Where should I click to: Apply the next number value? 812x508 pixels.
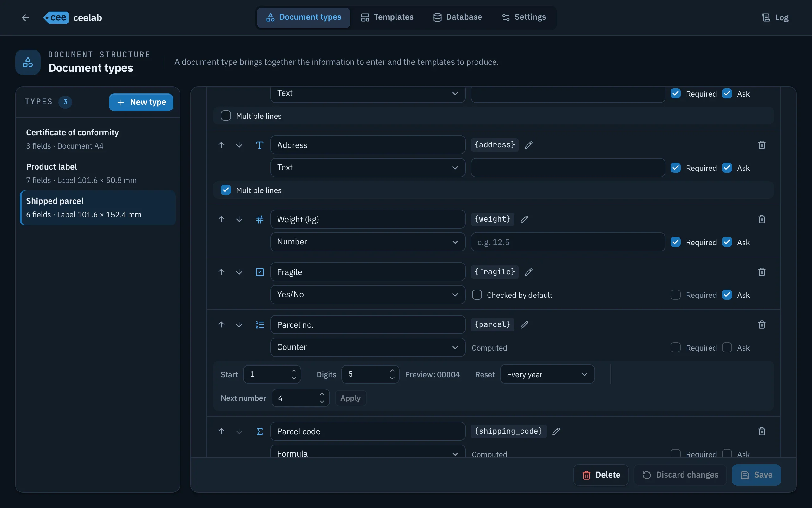tap(350, 398)
